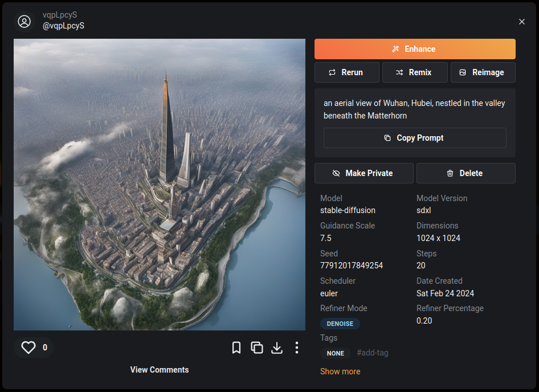Bookmark this image
This screenshot has height=392, width=539.
tap(236, 348)
